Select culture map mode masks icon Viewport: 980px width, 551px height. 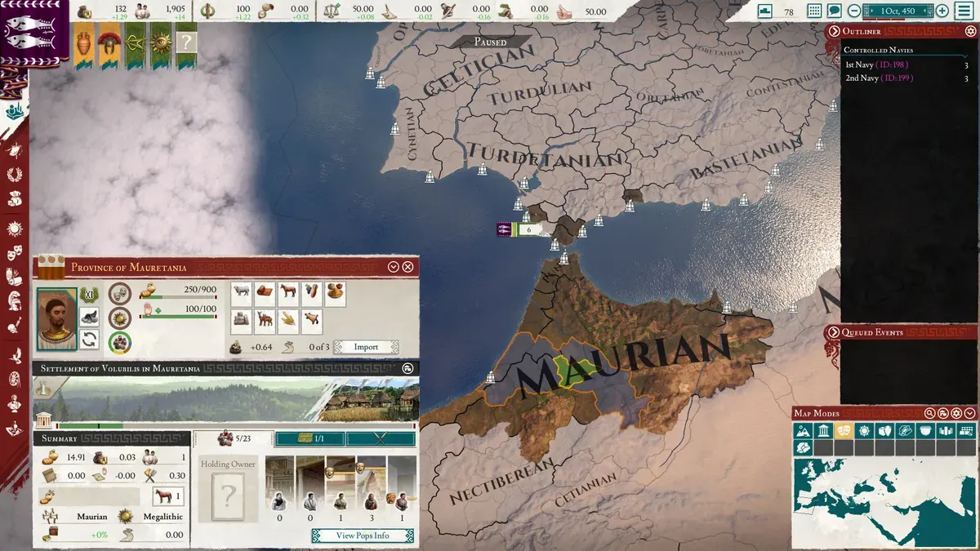click(x=844, y=430)
